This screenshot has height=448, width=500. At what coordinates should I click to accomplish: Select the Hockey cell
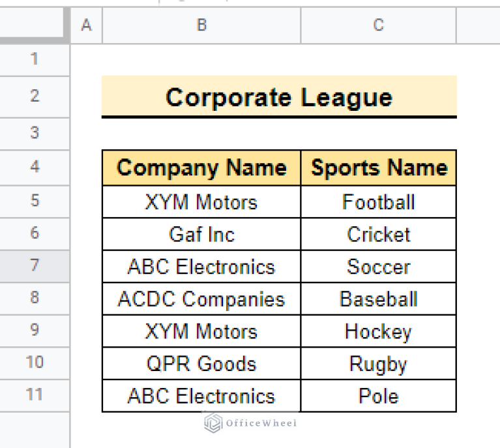coord(379,331)
